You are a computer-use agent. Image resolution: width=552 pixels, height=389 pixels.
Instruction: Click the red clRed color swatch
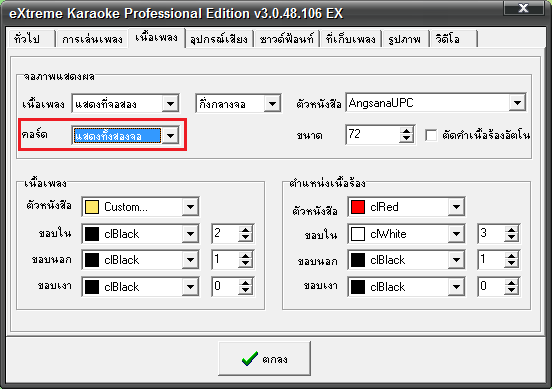(358, 207)
